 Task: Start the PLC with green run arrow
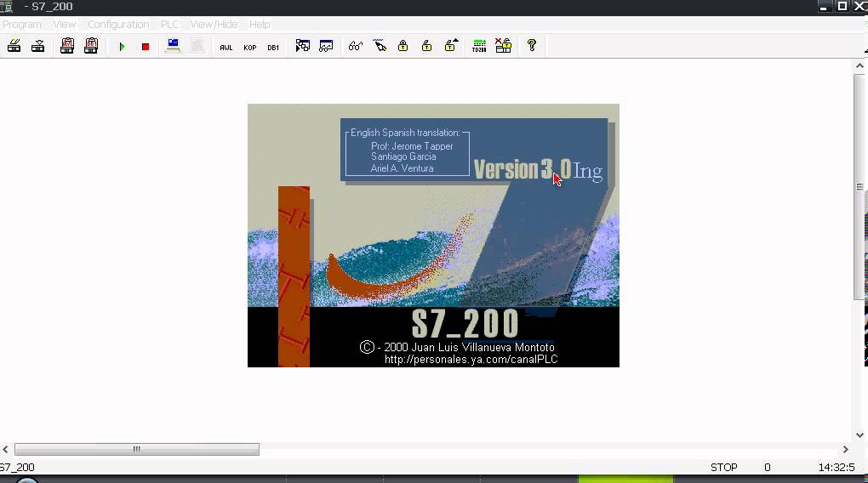(122, 47)
